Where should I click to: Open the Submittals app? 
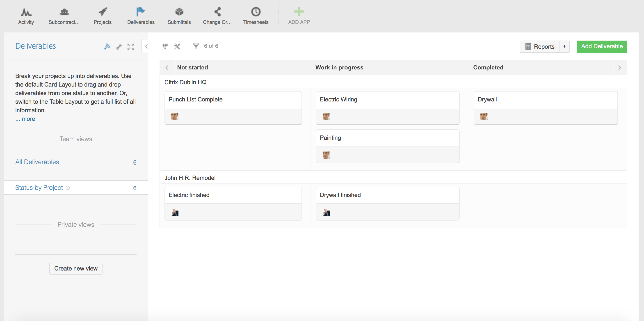click(x=179, y=16)
